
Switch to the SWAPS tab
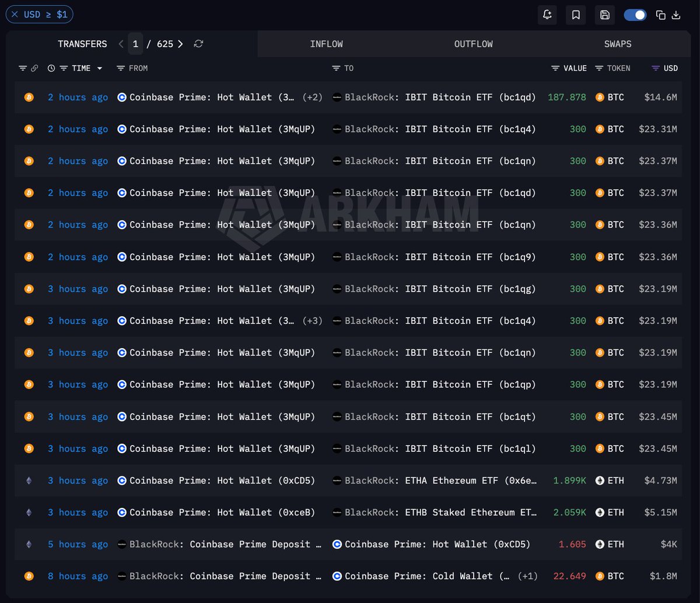(x=618, y=44)
